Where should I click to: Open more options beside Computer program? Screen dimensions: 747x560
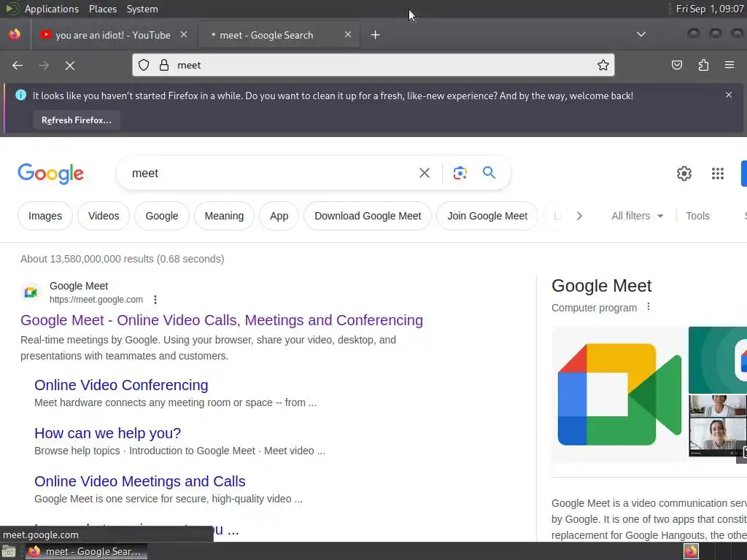point(649,307)
